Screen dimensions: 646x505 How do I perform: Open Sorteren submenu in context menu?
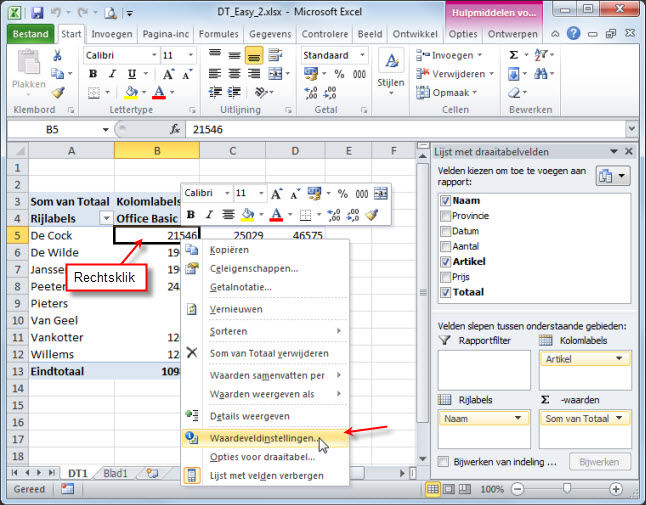[x=265, y=331]
